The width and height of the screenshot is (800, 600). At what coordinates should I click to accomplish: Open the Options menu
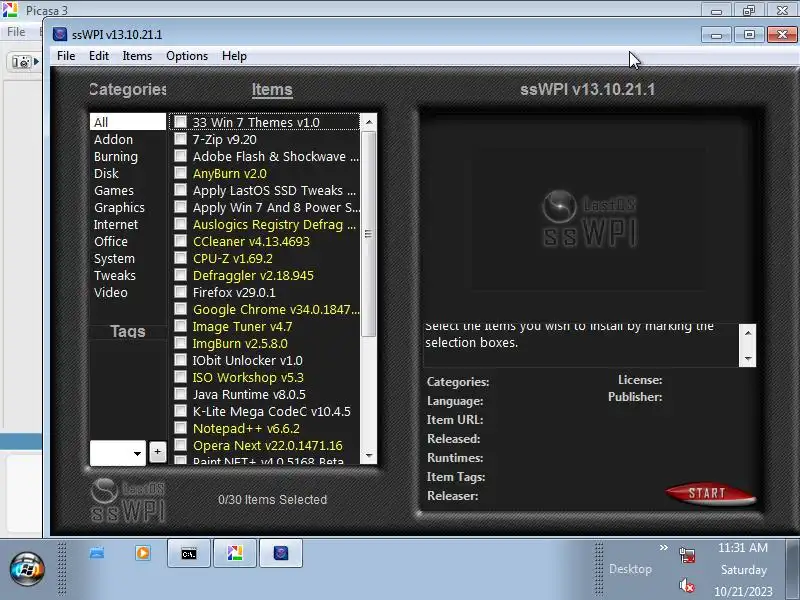pos(187,56)
